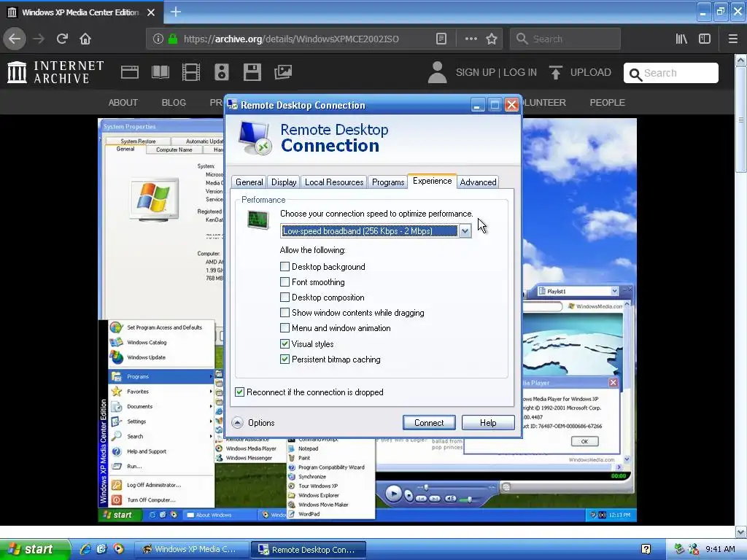Click the upload arrow icon
The image size is (747, 560).
coord(555,72)
